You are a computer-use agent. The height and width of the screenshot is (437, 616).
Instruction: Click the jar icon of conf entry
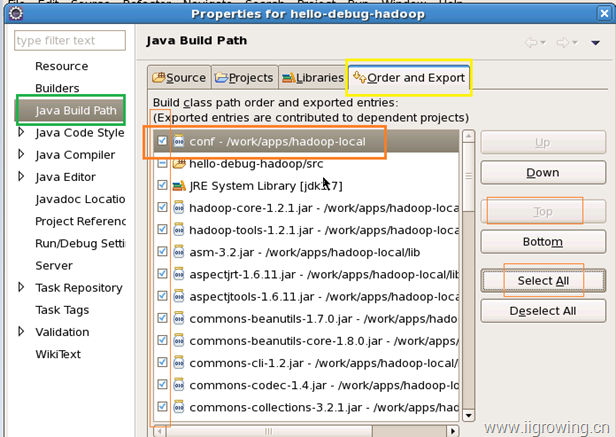pos(179,141)
